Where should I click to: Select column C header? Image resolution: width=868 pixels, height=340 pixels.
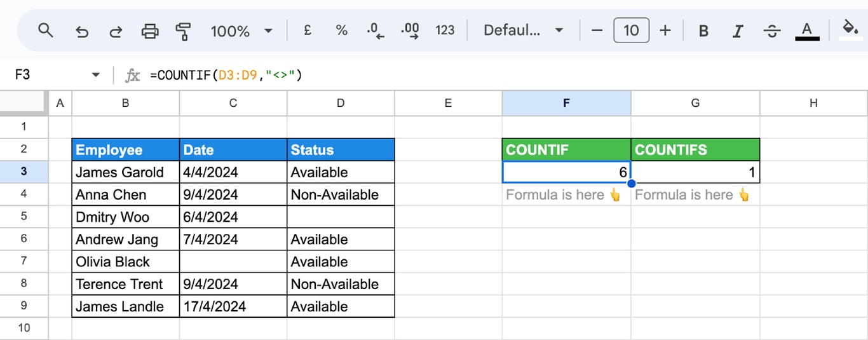[x=233, y=103]
